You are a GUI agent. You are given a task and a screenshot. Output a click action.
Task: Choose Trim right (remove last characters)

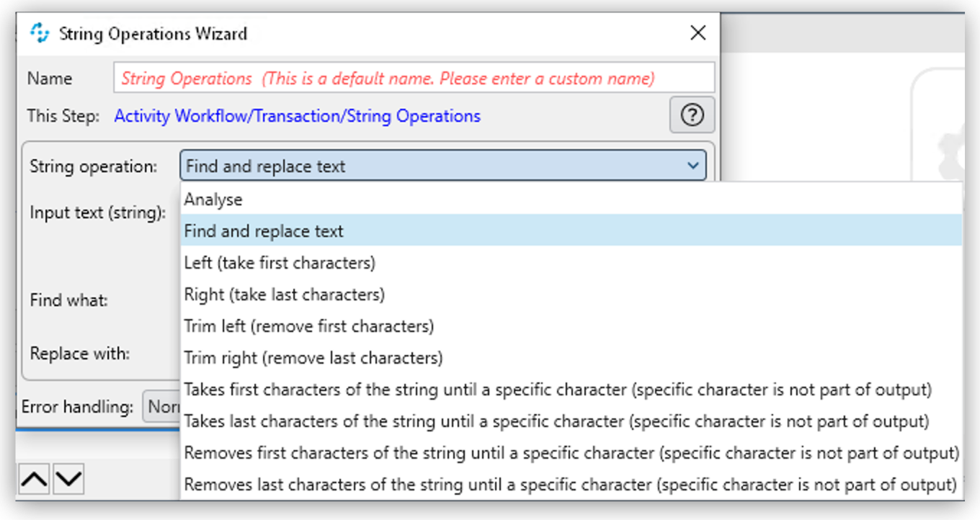pyautogui.click(x=313, y=358)
